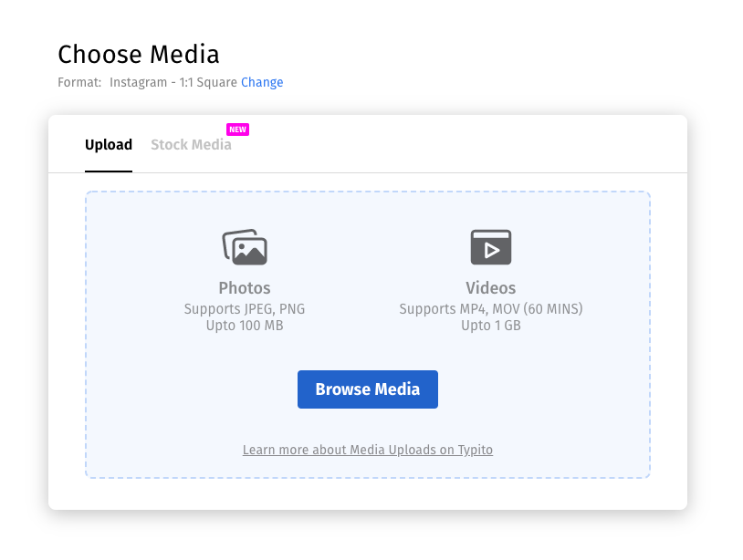Click the Choose Media heading

click(139, 54)
